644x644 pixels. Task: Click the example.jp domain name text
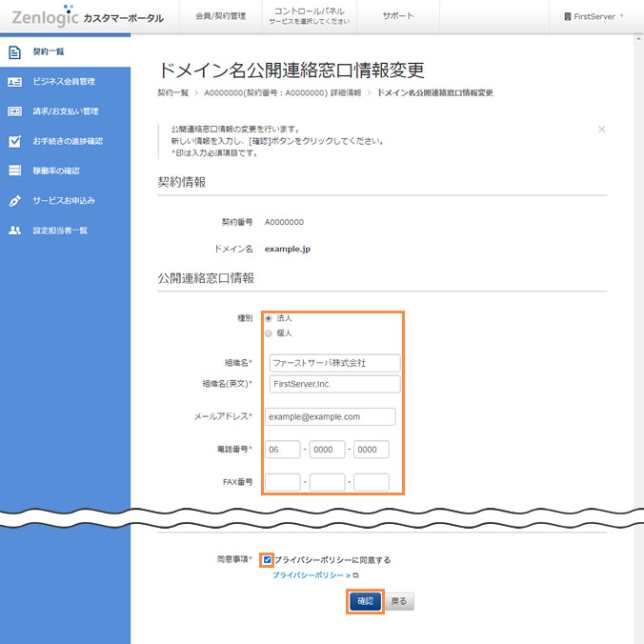click(288, 249)
